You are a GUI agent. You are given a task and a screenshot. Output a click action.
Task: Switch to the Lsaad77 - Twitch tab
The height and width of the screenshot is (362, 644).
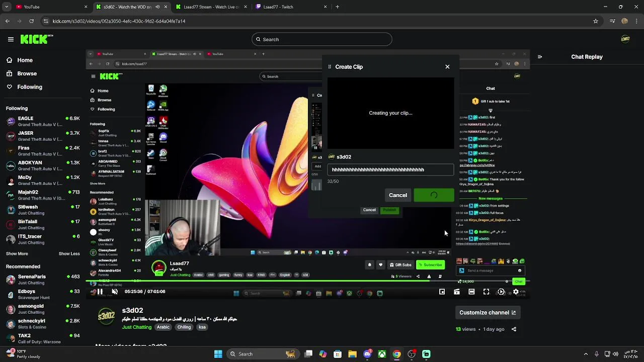[x=292, y=7]
